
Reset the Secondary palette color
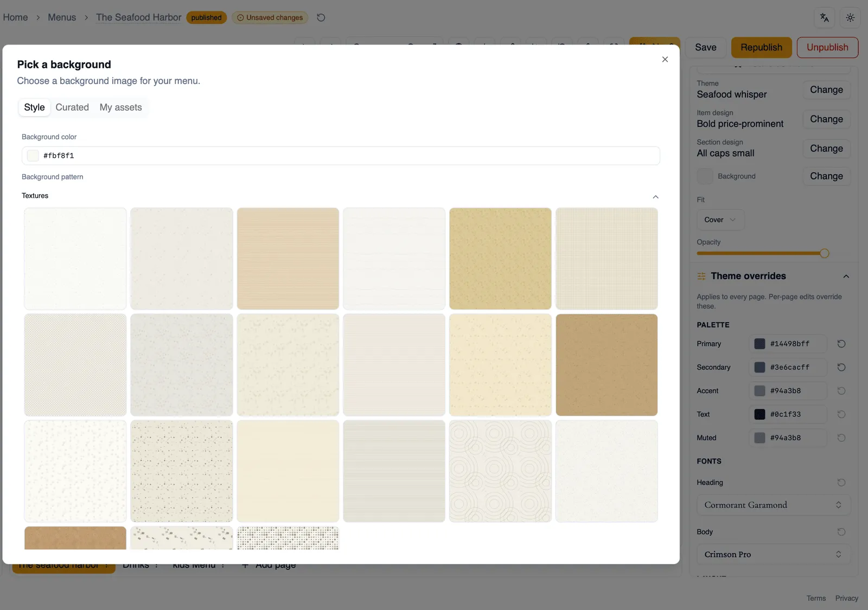[x=841, y=367]
